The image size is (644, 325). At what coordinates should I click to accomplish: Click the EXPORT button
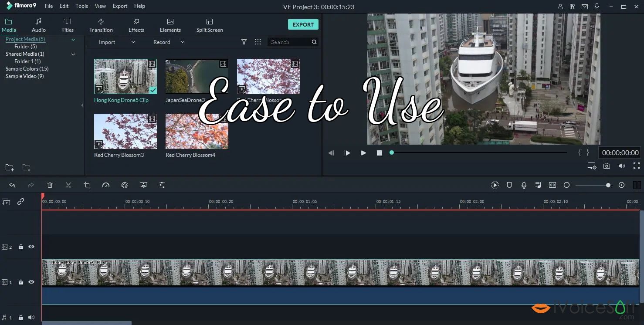pyautogui.click(x=303, y=24)
